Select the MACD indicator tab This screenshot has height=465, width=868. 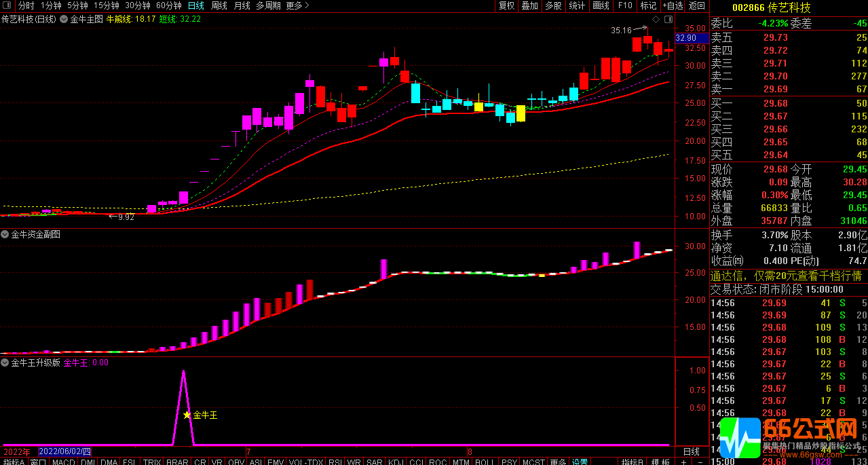[x=64, y=462]
